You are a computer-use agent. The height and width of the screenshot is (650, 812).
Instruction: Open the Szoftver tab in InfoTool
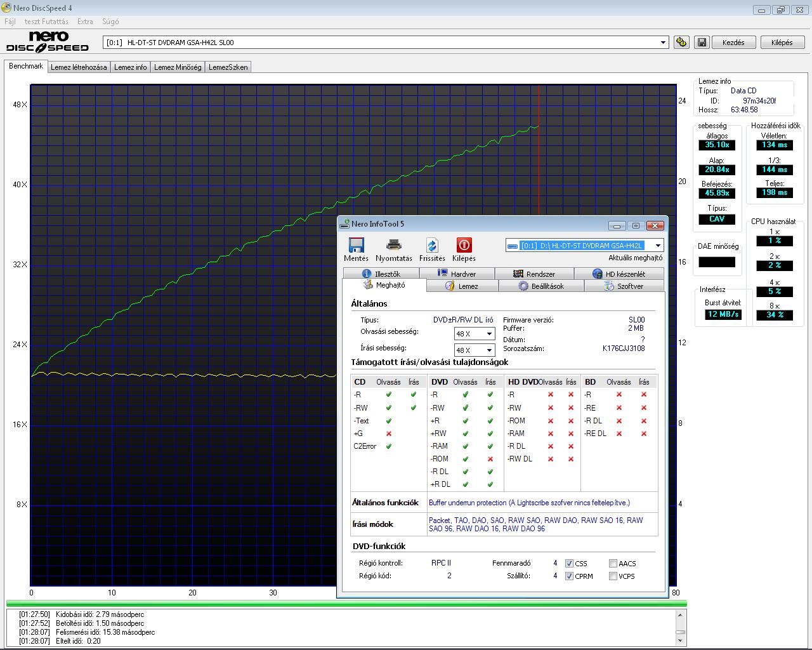coord(624,286)
